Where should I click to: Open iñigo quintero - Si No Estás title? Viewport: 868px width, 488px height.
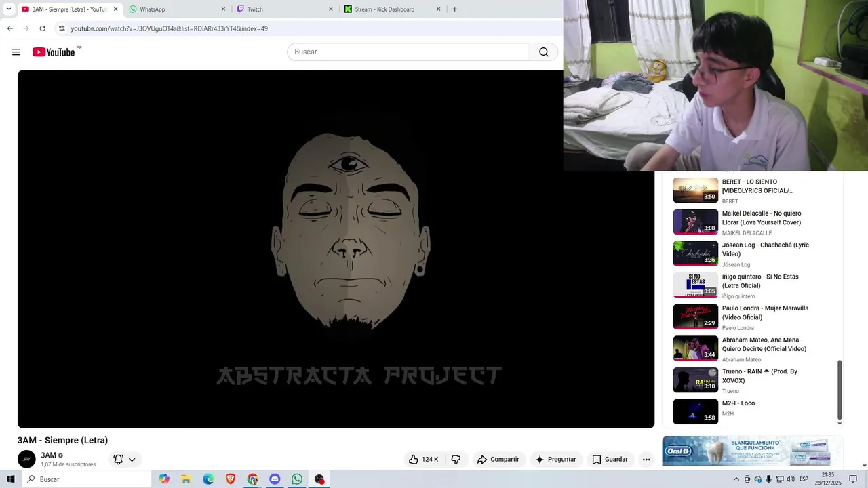pyautogui.click(x=760, y=281)
